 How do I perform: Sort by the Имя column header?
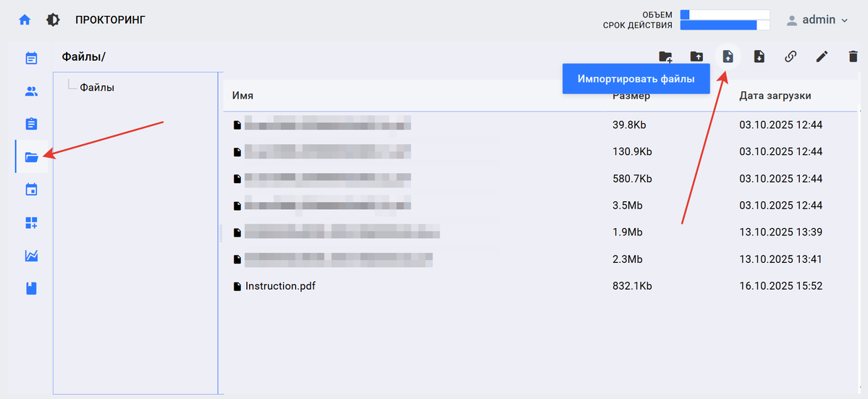tap(242, 96)
